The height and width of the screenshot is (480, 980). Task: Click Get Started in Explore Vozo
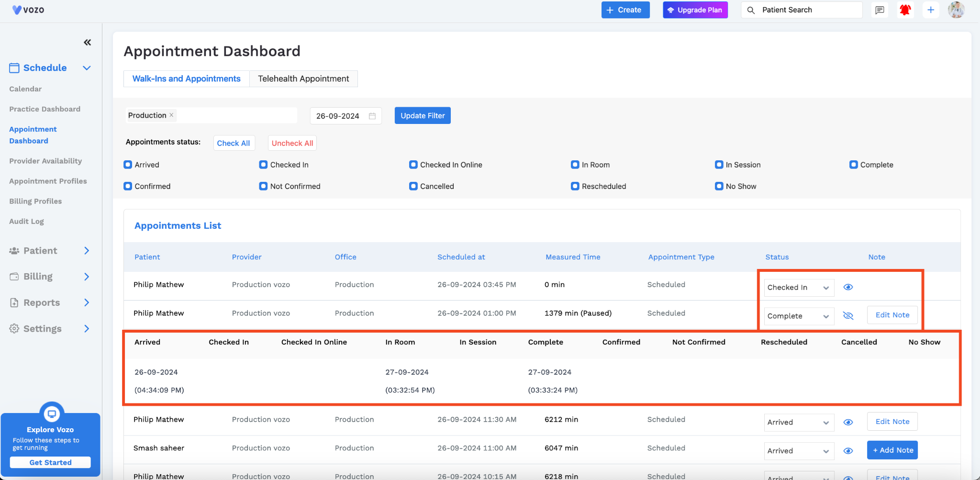tap(50, 462)
